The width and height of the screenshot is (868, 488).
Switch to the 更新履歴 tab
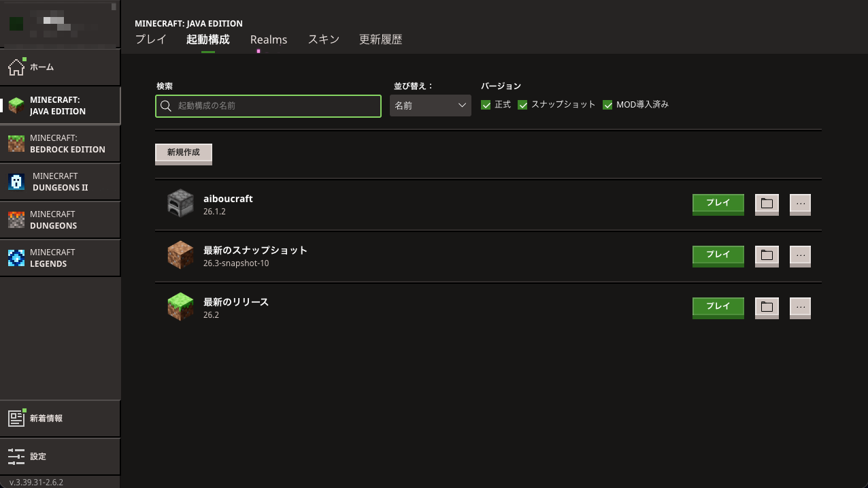point(381,39)
